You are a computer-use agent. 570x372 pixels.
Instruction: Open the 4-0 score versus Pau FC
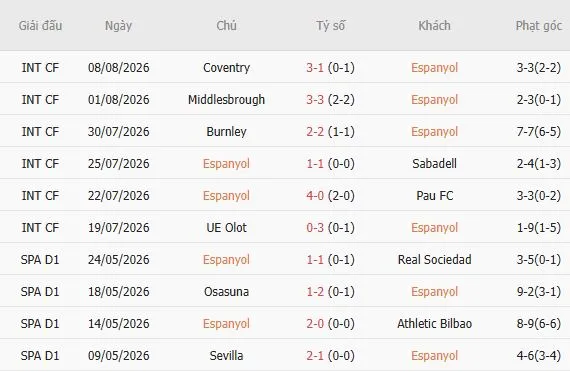[315, 196]
